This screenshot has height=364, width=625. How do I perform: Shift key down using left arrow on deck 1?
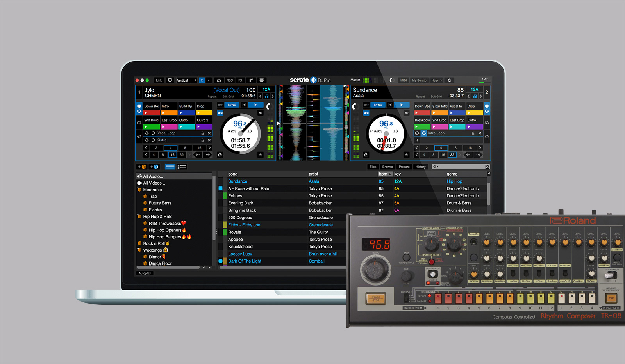point(260,96)
